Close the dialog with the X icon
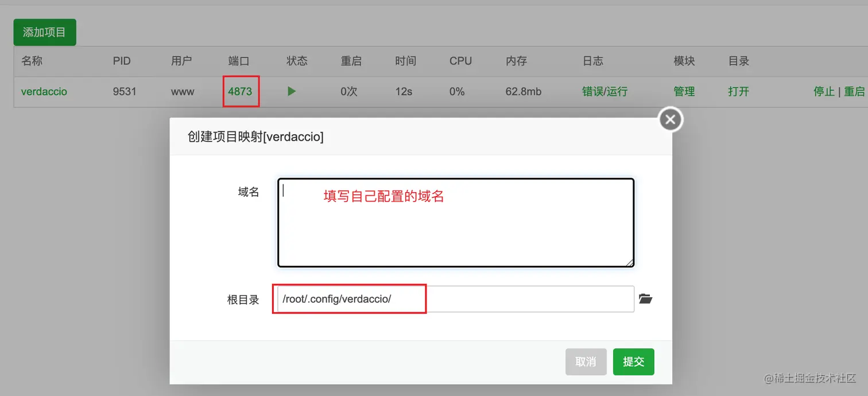 [x=671, y=120]
